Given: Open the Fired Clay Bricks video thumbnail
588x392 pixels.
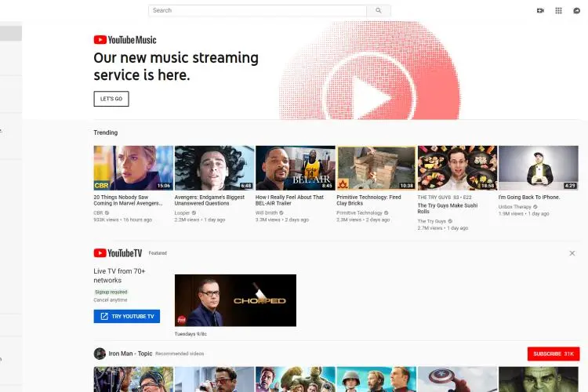Looking at the screenshot, I should 376,168.
